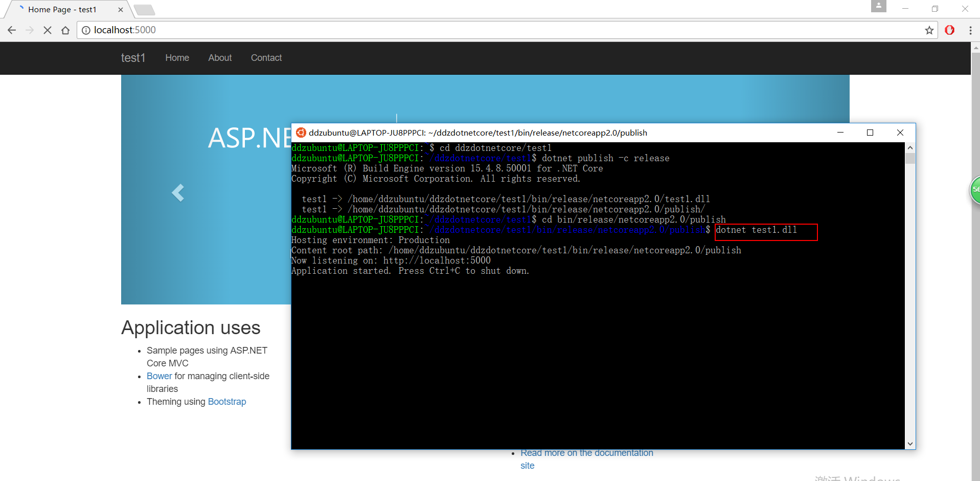
Task: Click the terminal scrollbar thumb
Action: tap(910, 158)
